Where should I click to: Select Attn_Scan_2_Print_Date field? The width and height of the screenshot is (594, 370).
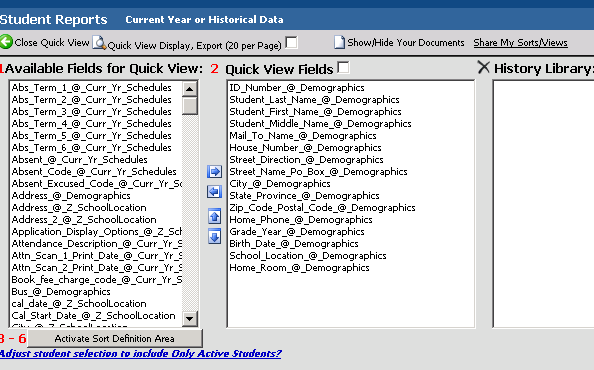(x=96, y=268)
